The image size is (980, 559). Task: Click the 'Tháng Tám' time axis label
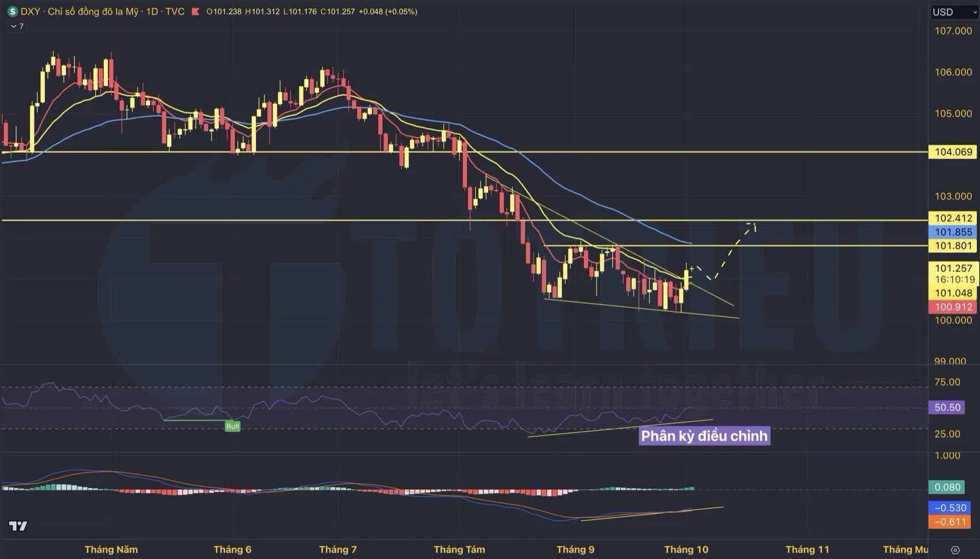(459, 549)
